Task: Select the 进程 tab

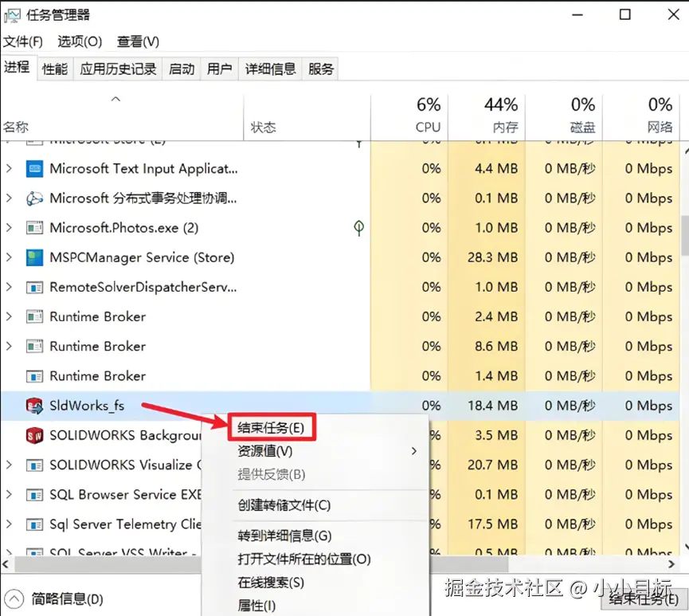Action: [18, 68]
